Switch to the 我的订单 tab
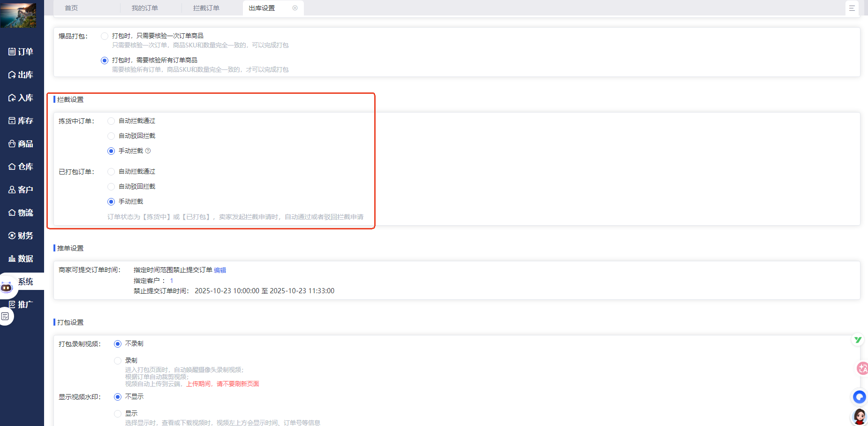 pos(144,8)
